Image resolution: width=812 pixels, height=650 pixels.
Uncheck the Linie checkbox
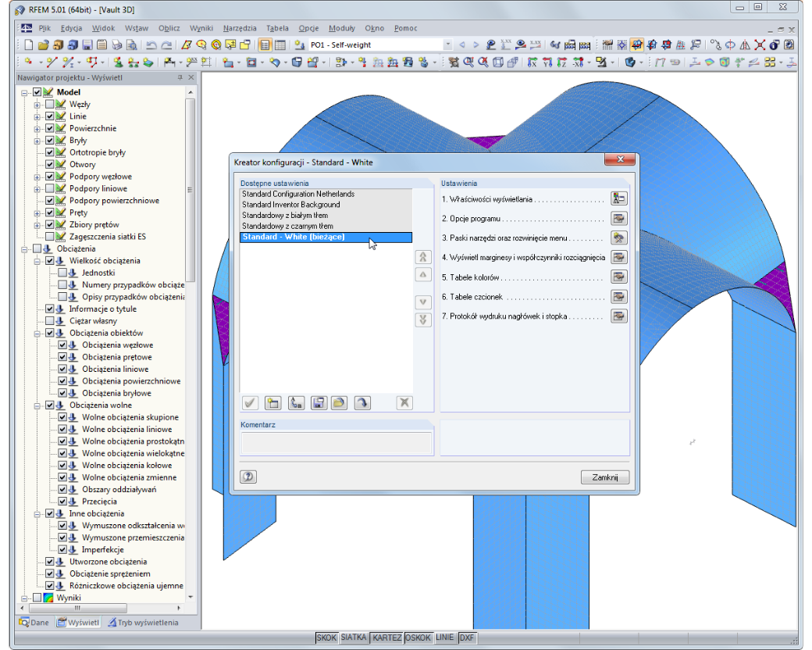point(50,116)
